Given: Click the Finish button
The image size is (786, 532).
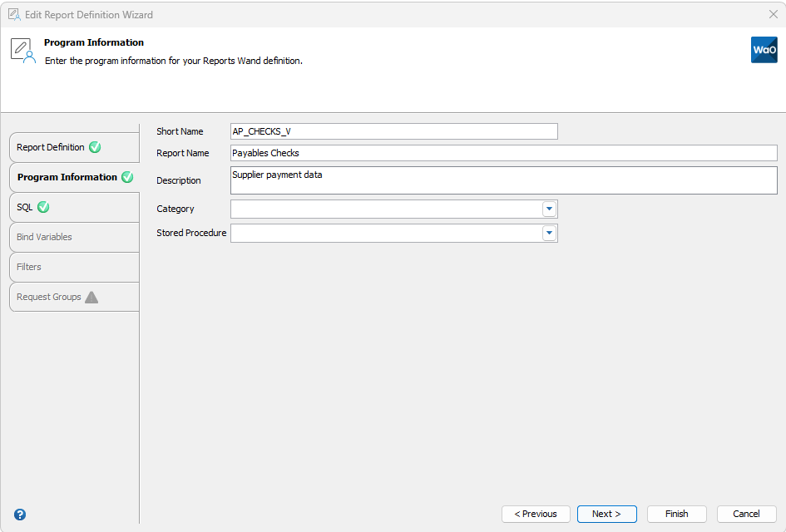Looking at the screenshot, I should pyautogui.click(x=676, y=514).
